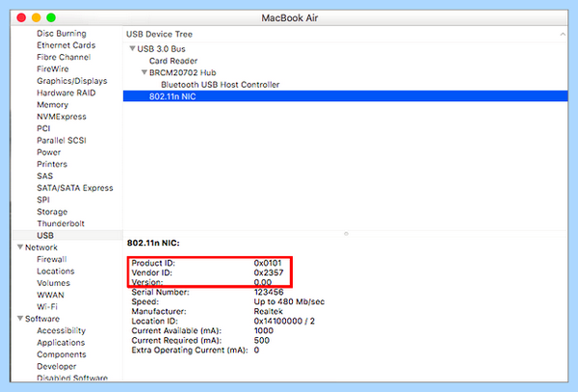
Task: Click the USB Device Tree column sort arrow
Action: [x=563, y=34]
